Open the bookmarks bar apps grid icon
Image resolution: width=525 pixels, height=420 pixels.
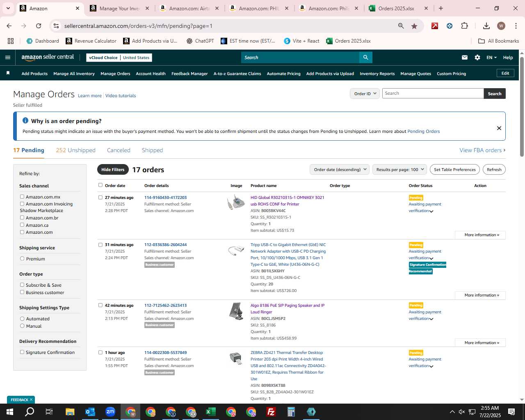pyautogui.click(x=11, y=41)
